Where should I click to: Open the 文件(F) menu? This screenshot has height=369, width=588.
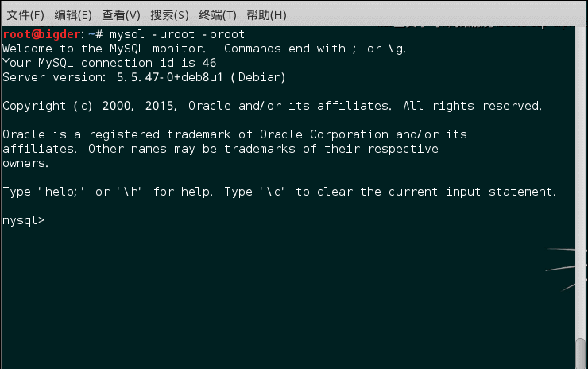pyautogui.click(x=25, y=15)
